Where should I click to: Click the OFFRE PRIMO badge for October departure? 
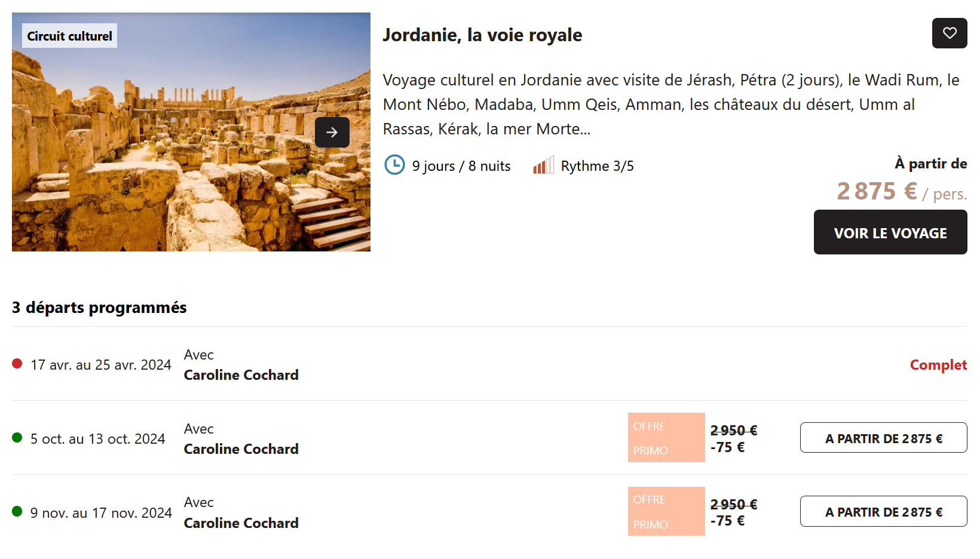pos(666,438)
